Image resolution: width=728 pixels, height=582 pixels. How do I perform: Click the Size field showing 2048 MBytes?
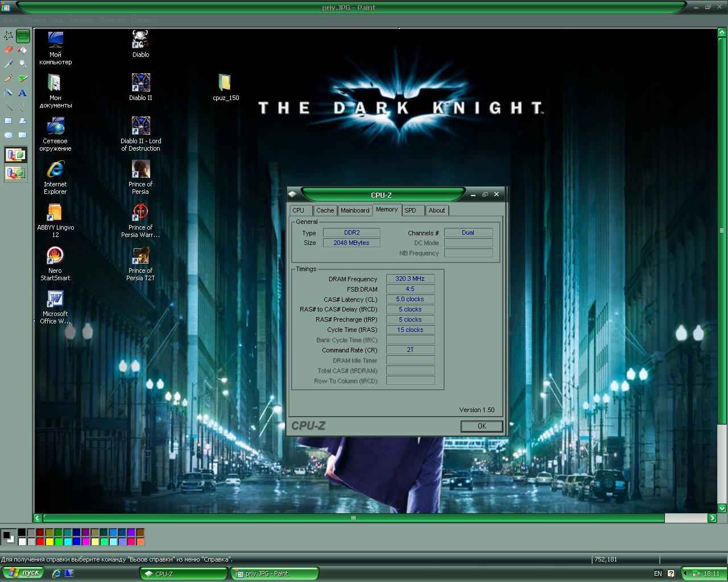click(351, 243)
